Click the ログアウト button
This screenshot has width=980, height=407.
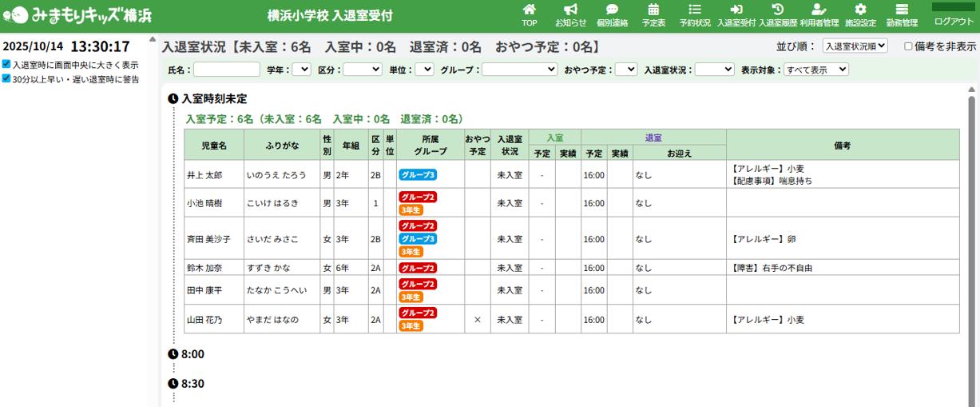tap(954, 22)
